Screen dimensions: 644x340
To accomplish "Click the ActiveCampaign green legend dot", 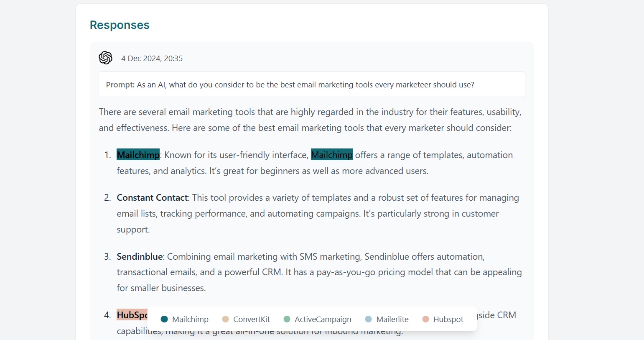I will 287,319.
